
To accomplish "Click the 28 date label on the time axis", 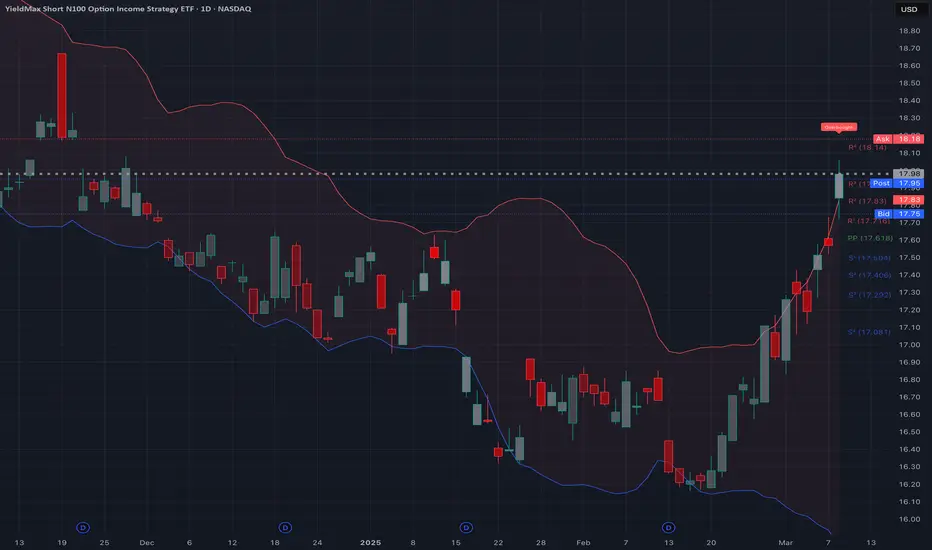I will point(540,542).
